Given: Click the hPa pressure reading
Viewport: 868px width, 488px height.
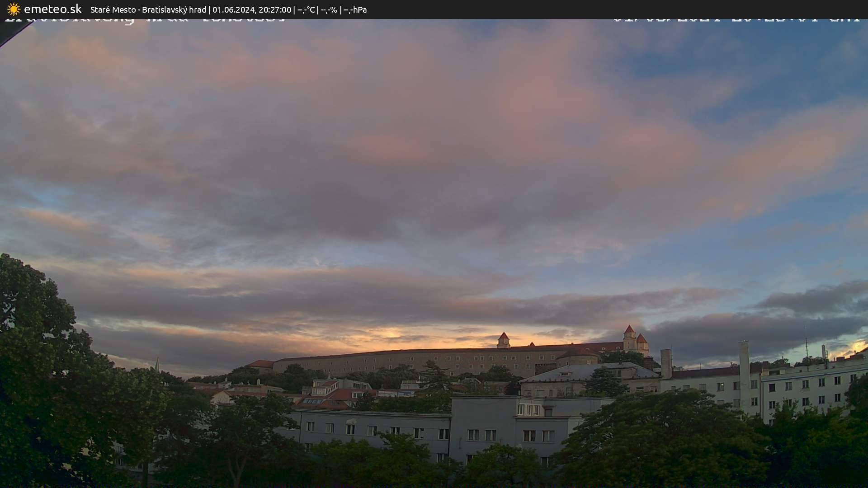Looking at the screenshot, I should [x=355, y=9].
